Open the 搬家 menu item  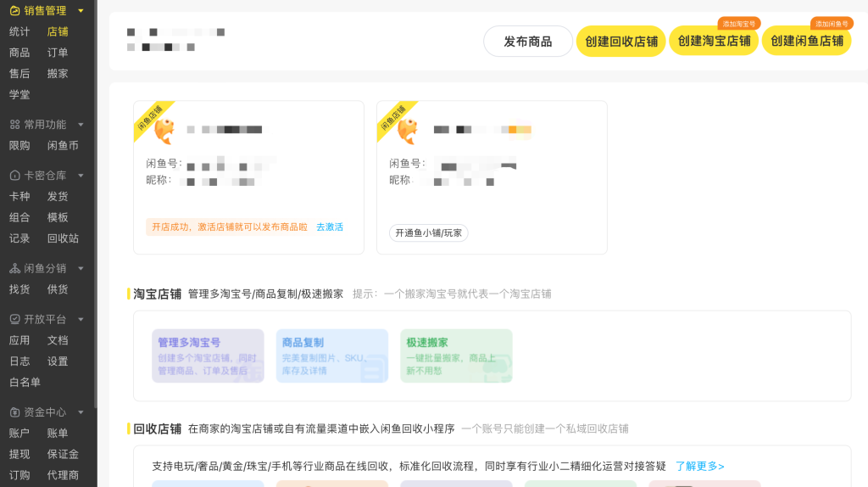(58, 74)
